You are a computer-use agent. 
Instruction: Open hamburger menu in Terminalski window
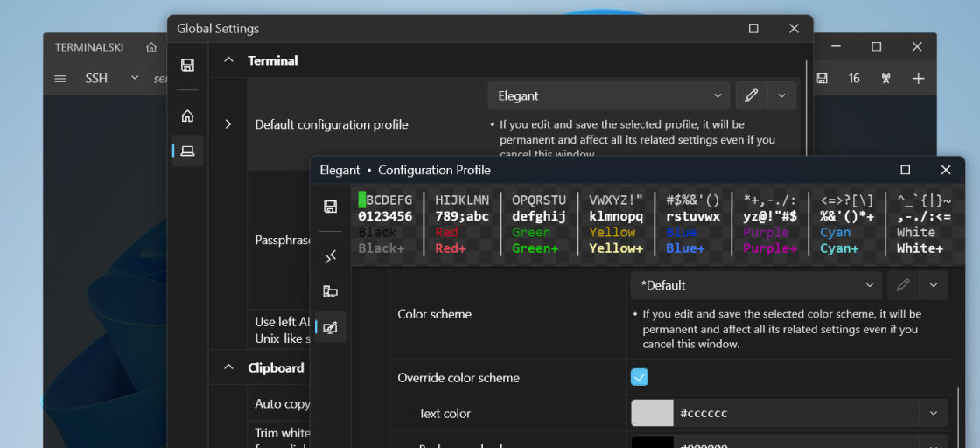click(x=60, y=79)
